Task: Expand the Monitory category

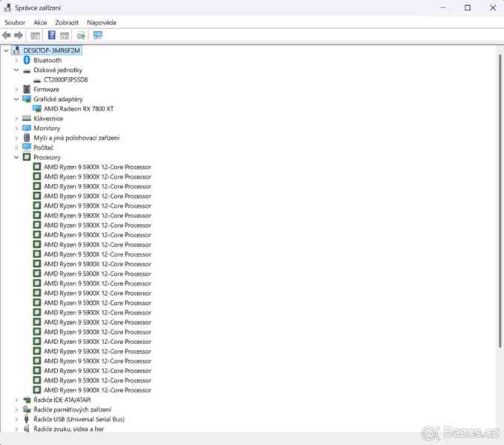Action: (x=16, y=128)
